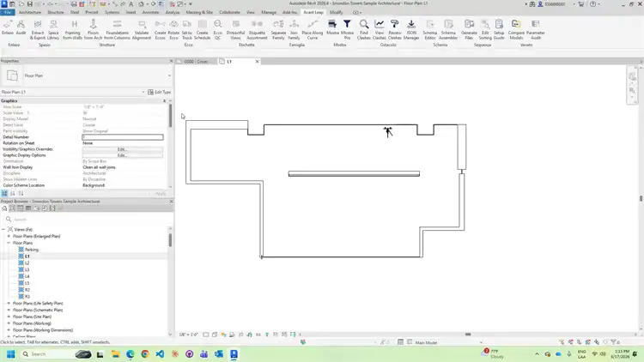
Task: Expand Floor Plans (Enlarged Plan) node
Action: [9, 237]
